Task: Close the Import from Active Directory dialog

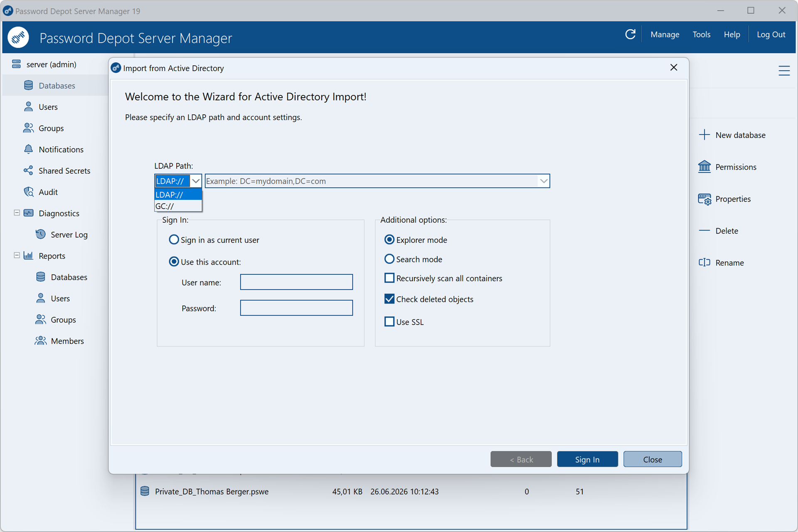Action: click(673, 67)
